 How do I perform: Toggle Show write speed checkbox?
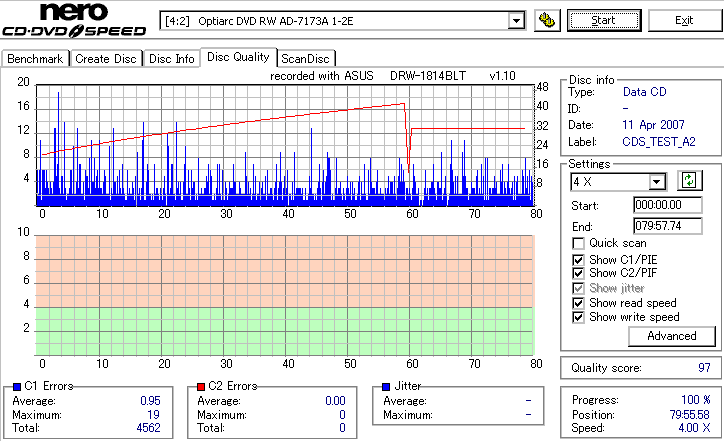pyautogui.click(x=578, y=317)
